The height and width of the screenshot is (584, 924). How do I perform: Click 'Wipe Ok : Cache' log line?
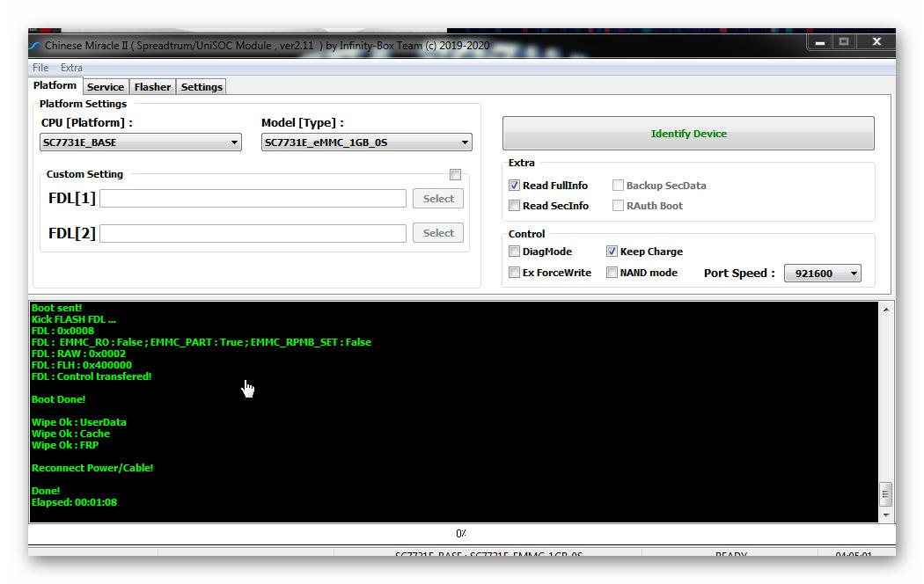pyautogui.click(x=70, y=434)
